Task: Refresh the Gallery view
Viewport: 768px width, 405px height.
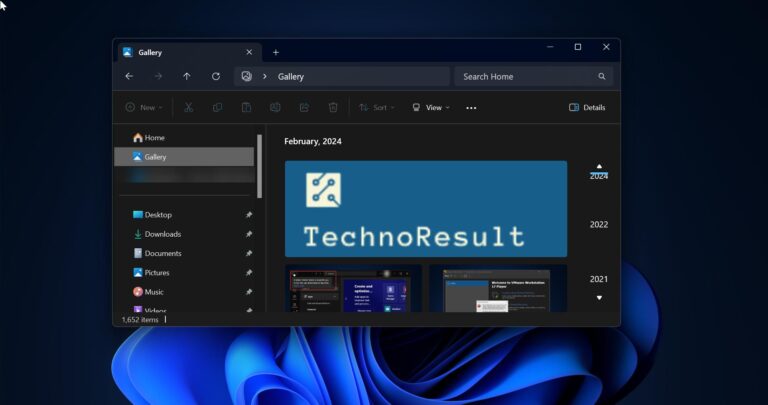Action: click(x=216, y=76)
